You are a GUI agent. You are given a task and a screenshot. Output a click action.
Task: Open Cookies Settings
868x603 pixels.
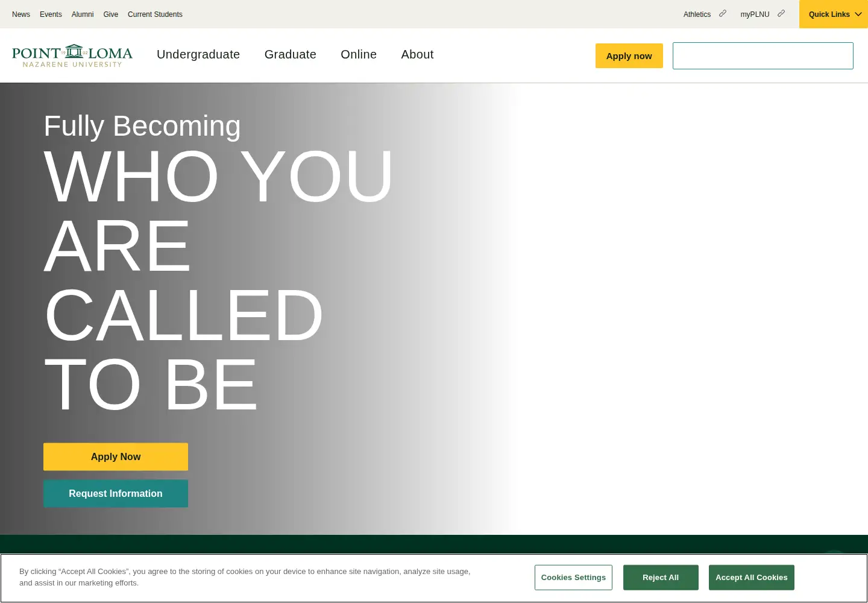[x=573, y=578]
